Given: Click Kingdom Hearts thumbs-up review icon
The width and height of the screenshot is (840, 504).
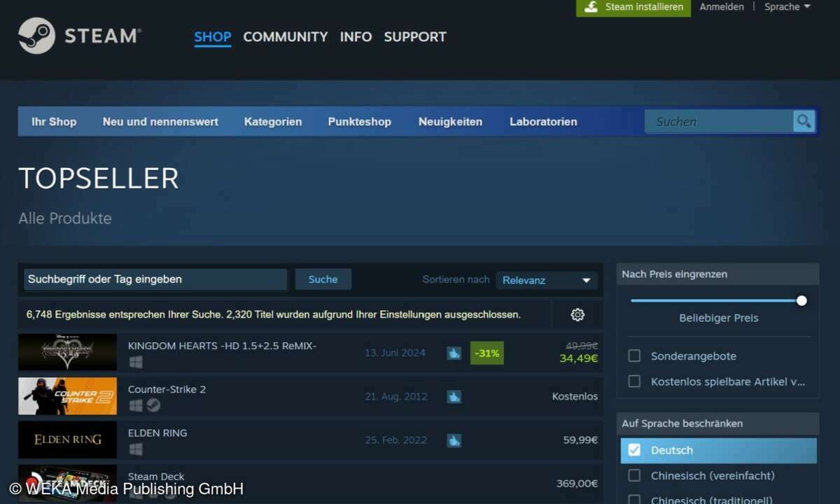Looking at the screenshot, I should click(x=454, y=353).
